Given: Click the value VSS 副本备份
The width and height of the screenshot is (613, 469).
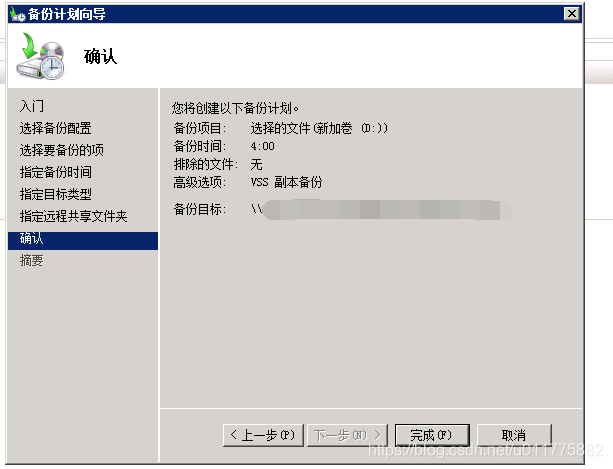Looking at the screenshot, I should 286,182.
